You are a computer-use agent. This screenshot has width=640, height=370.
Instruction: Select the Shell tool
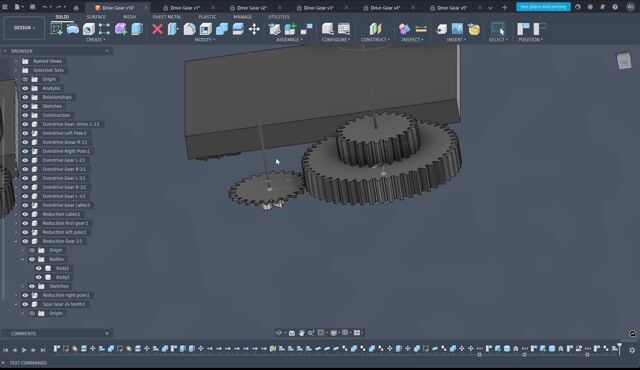coord(206,29)
